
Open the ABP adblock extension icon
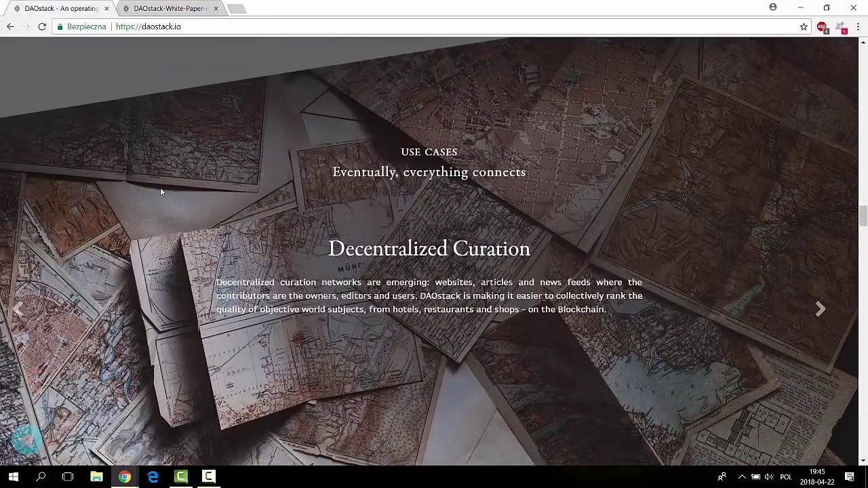(822, 27)
